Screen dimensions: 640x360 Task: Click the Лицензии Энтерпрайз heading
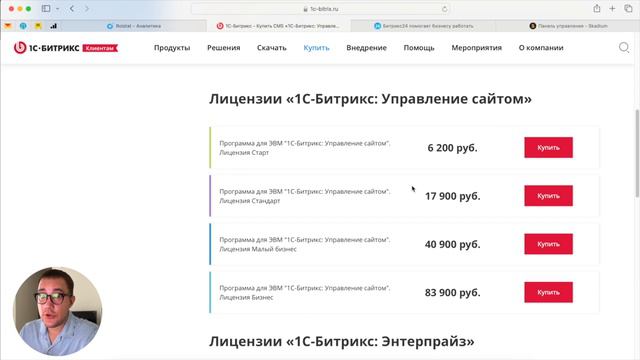[x=342, y=341]
